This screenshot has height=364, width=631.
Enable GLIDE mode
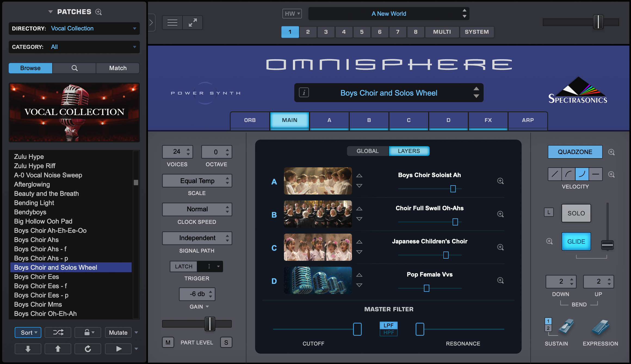coord(576,241)
